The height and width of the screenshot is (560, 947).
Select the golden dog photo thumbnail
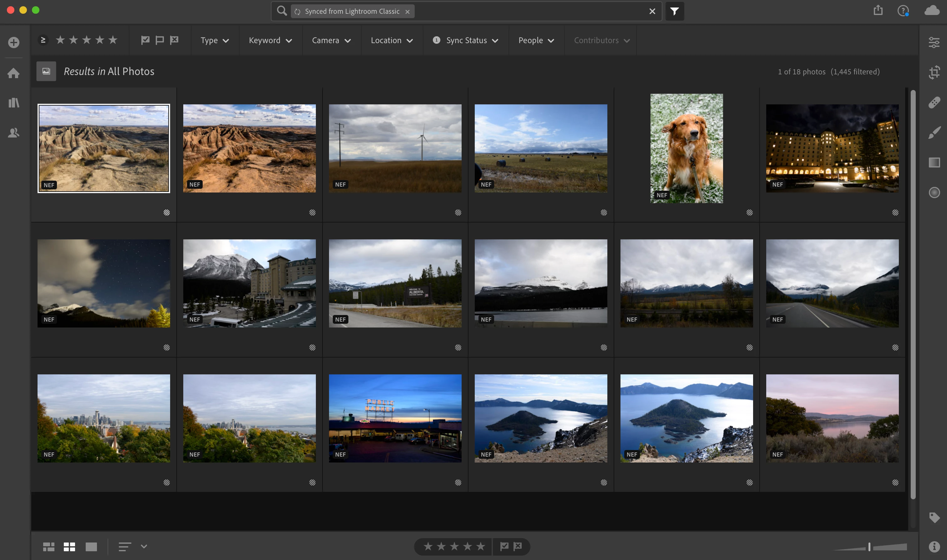coord(686,148)
